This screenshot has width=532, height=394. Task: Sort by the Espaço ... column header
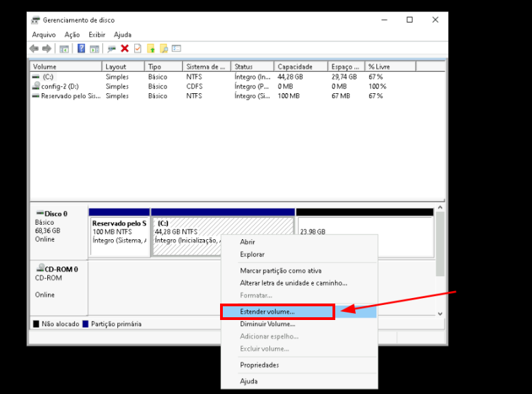pos(346,66)
